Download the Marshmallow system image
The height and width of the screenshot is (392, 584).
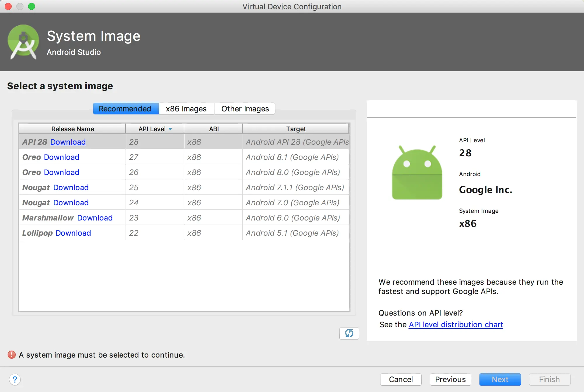tap(95, 218)
